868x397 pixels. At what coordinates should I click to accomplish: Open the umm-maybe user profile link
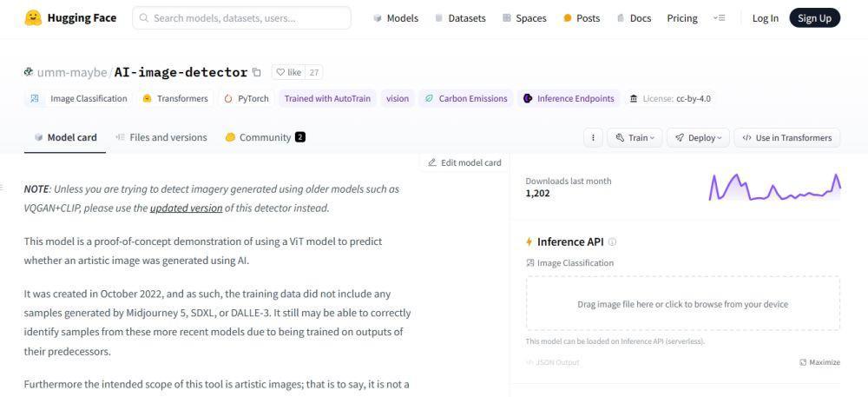(x=73, y=72)
